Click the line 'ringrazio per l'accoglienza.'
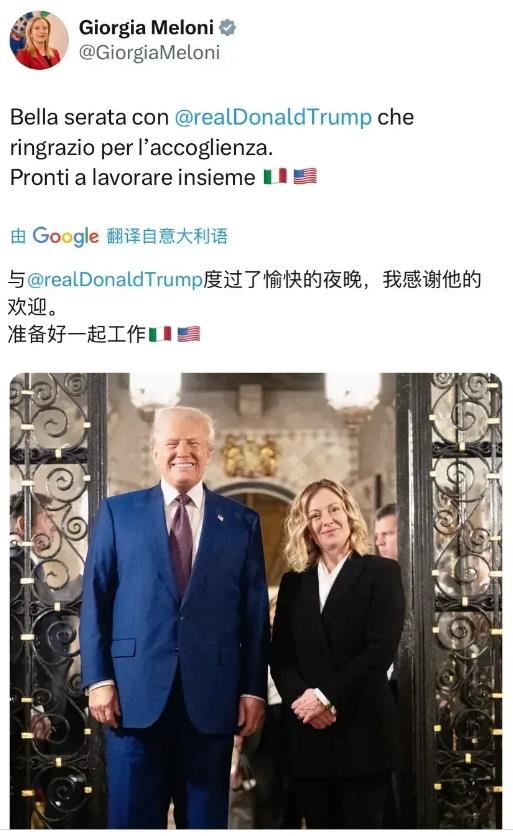The image size is (513, 836). (141, 148)
